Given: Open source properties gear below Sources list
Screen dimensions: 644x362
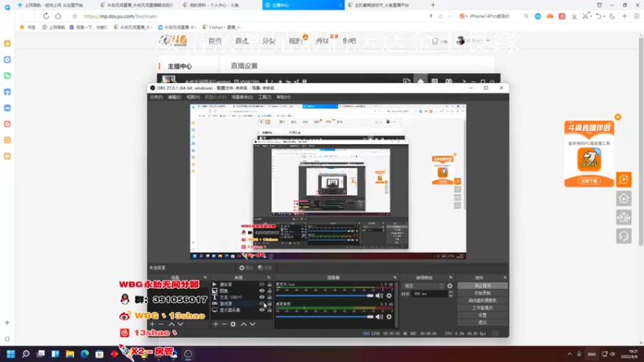Looking at the screenshot, I should point(233,324).
